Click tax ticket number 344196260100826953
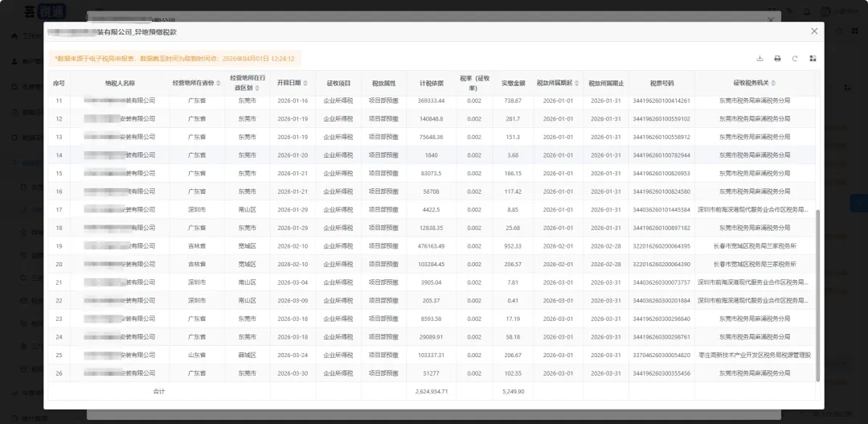868x424 pixels. (661, 174)
